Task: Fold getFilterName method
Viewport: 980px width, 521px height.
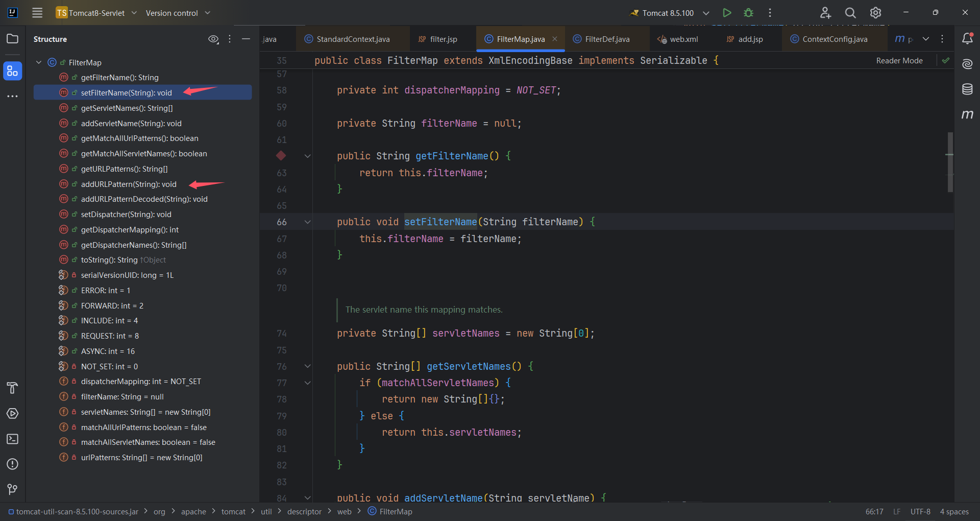Action: 307,156
